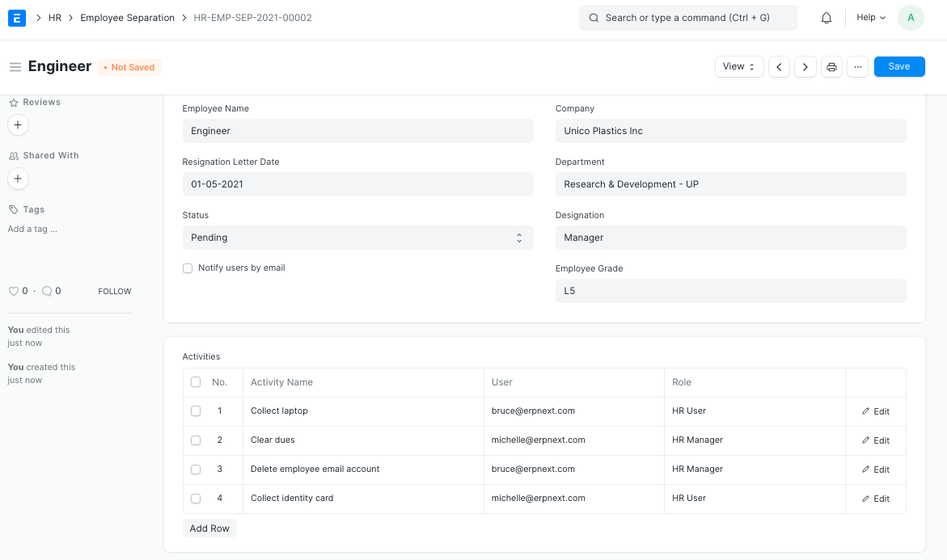This screenshot has width=947, height=560.
Task: Expand the Help menu
Action: point(869,17)
